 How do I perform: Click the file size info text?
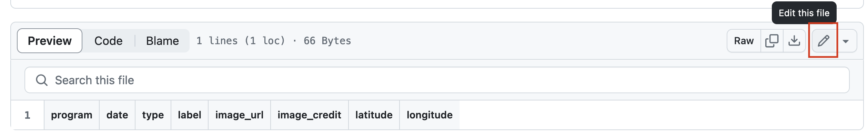pos(274,41)
